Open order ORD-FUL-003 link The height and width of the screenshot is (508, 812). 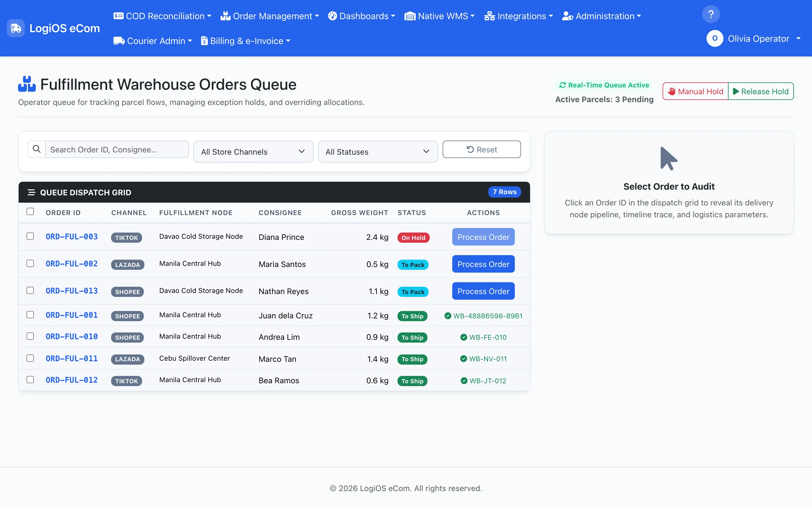tap(72, 237)
